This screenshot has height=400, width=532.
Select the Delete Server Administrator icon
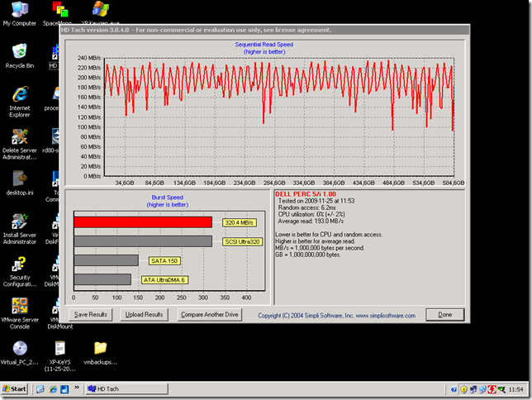click(19, 137)
